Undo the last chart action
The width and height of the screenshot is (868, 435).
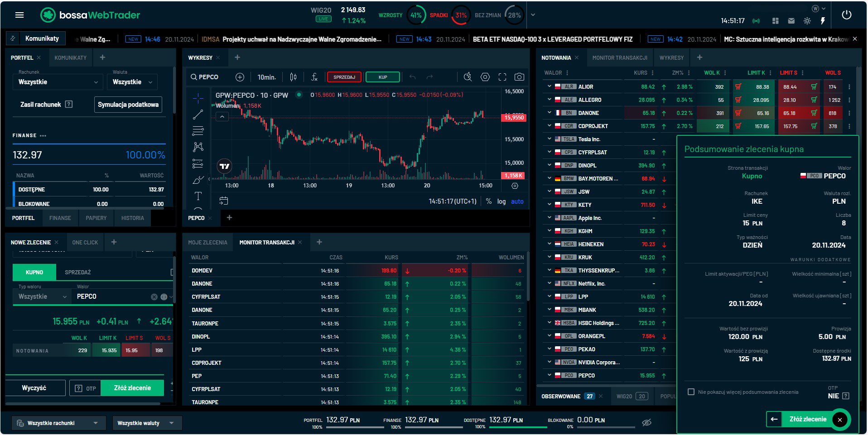(412, 77)
